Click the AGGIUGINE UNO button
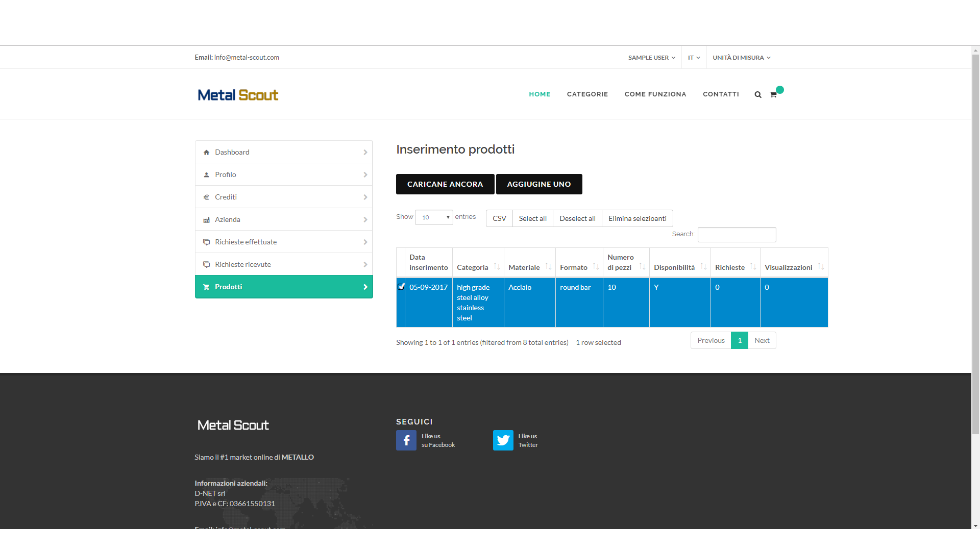 point(539,184)
